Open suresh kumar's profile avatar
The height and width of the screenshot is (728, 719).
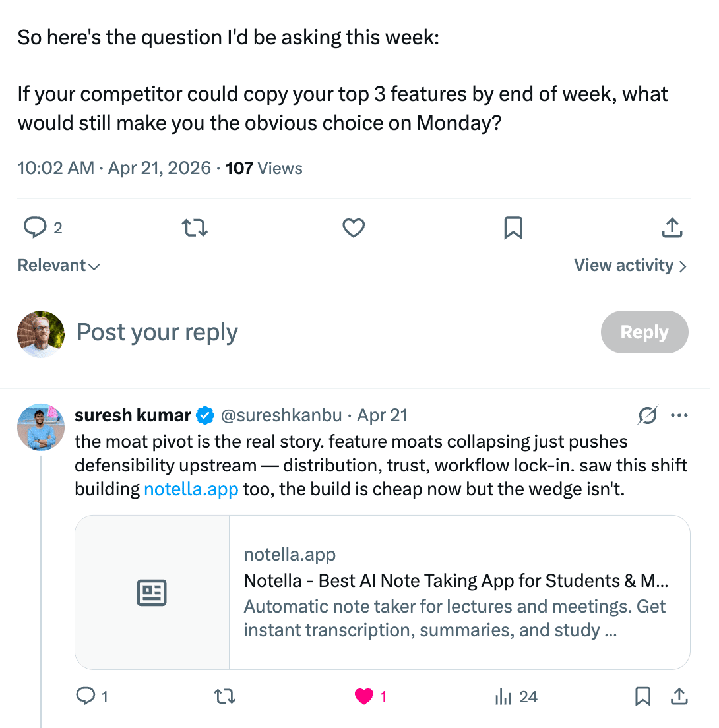(41, 427)
